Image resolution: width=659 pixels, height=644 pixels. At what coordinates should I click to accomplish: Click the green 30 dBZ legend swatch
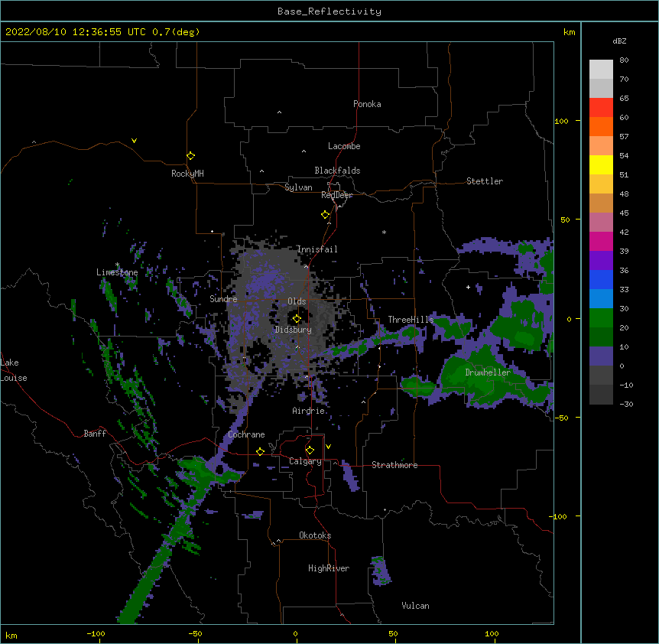601,318
